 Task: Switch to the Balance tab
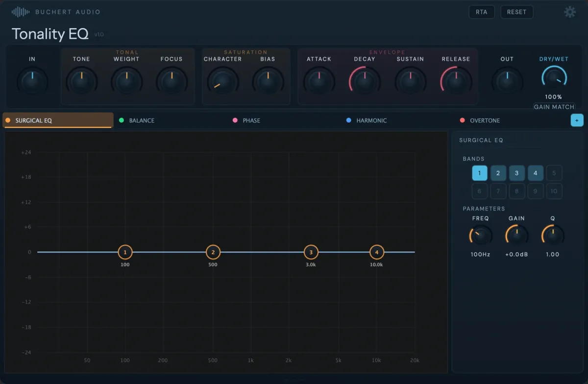141,120
